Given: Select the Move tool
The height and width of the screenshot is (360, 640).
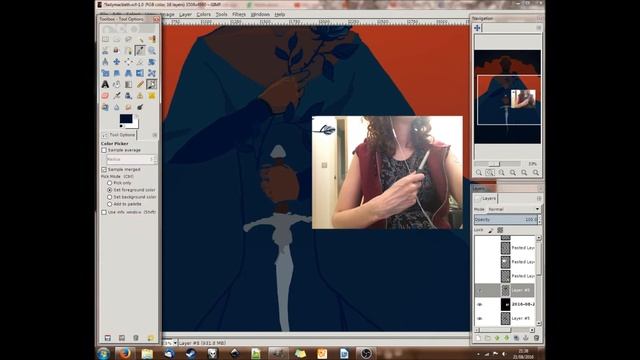Looking at the screenshot, I should [x=117, y=62].
